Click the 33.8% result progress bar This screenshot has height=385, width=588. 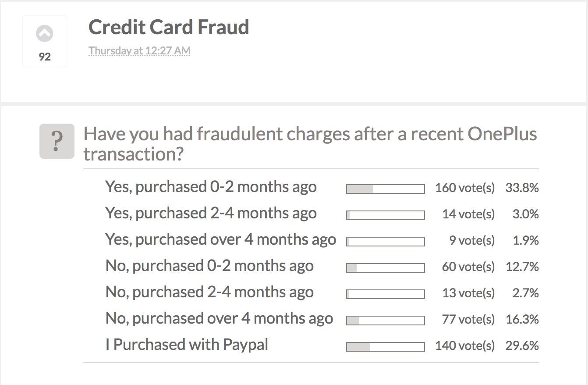click(x=385, y=189)
